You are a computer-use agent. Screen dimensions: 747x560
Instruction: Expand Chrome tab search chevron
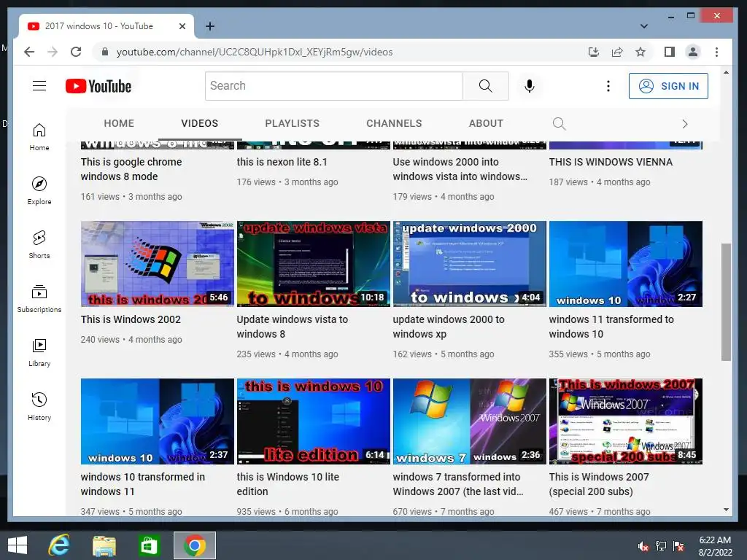point(643,26)
